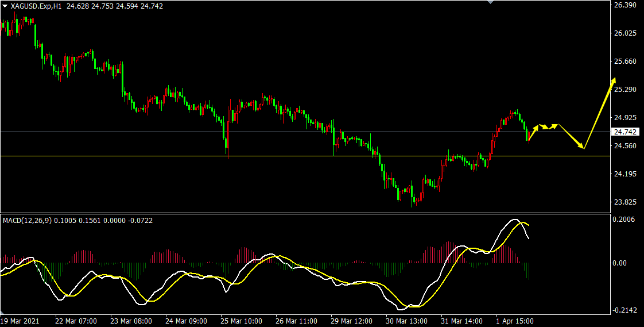Click the MACD(12,26,9) indicator label
Image resolution: width=644 pixels, height=327 pixels.
(x=27, y=220)
